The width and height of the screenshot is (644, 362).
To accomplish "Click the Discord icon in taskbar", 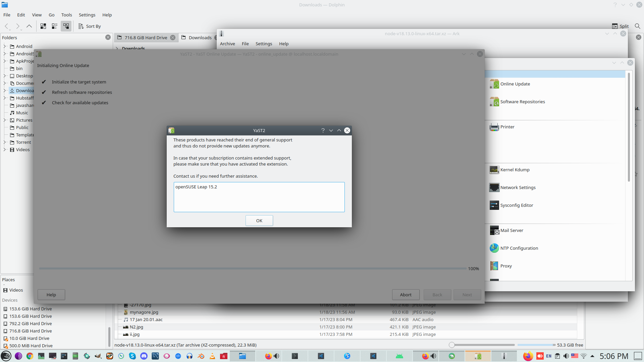I will click(144, 356).
